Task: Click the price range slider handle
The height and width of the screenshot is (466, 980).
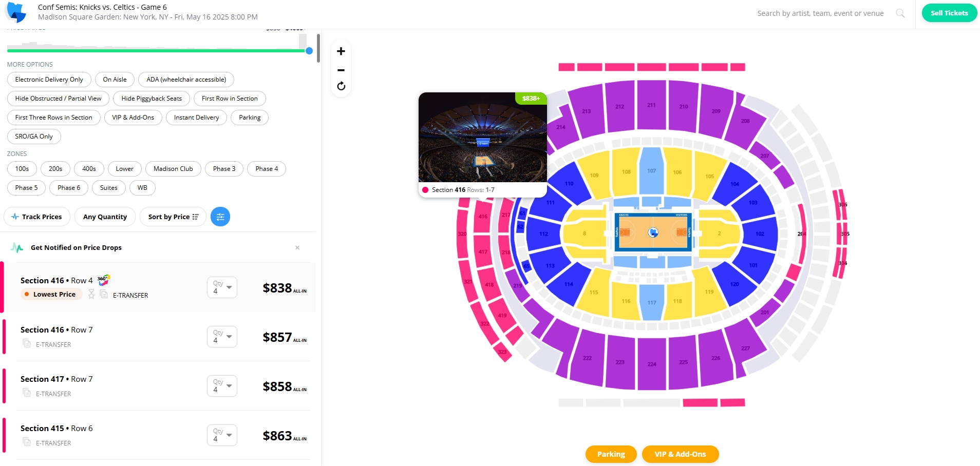Action: 309,51
